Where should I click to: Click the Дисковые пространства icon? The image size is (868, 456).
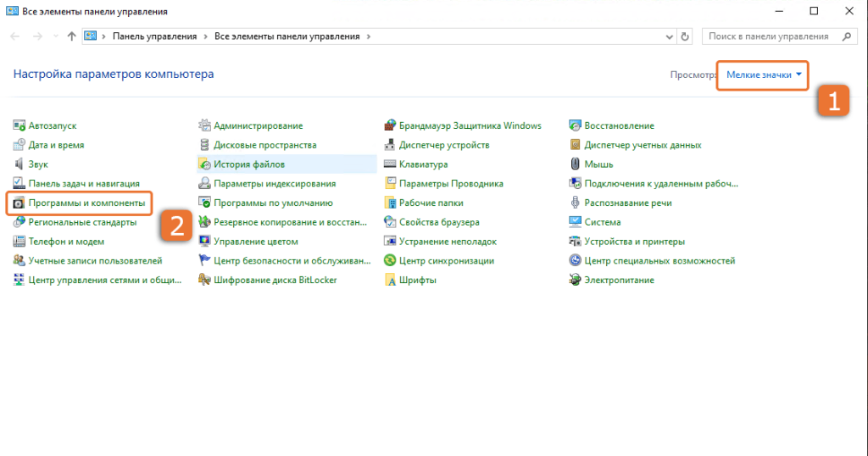click(204, 145)
